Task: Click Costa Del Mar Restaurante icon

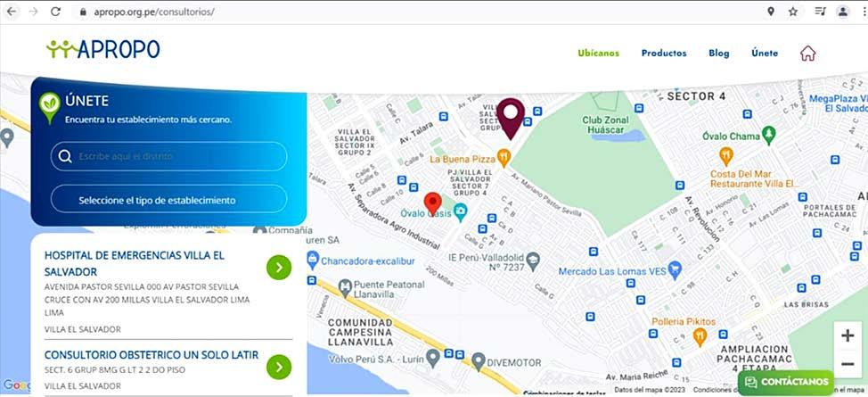Action: click(x=726, y=155)
